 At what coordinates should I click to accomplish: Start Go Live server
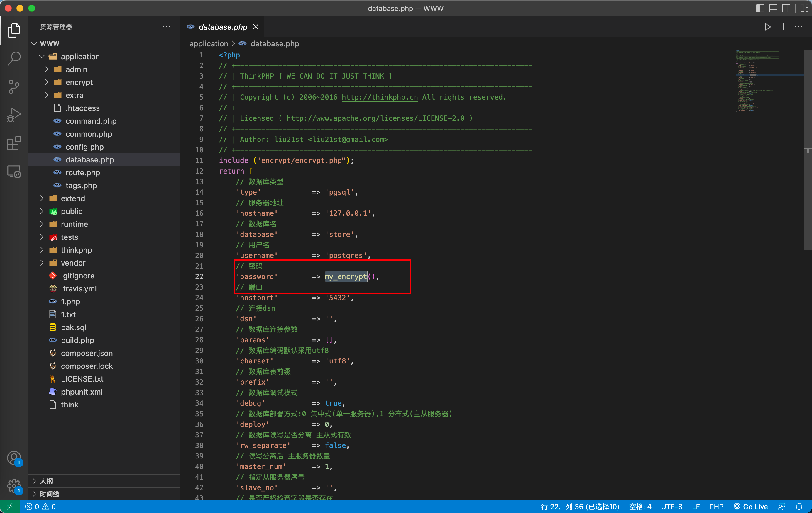pyautogui.click(x=751, y=506)
